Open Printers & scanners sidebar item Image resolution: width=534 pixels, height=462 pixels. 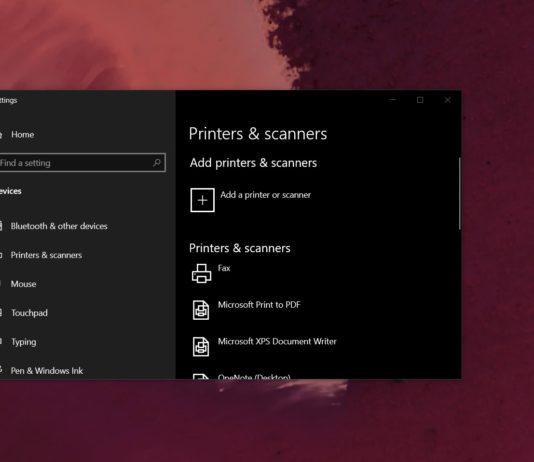pyautogui.click(x=46, y=255)
